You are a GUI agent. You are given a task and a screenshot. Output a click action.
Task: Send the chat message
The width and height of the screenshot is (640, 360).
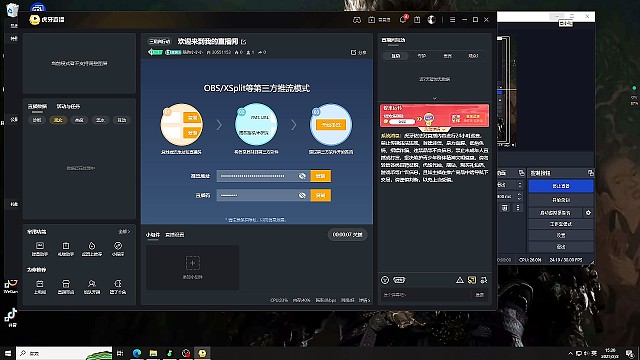[480, 295]
